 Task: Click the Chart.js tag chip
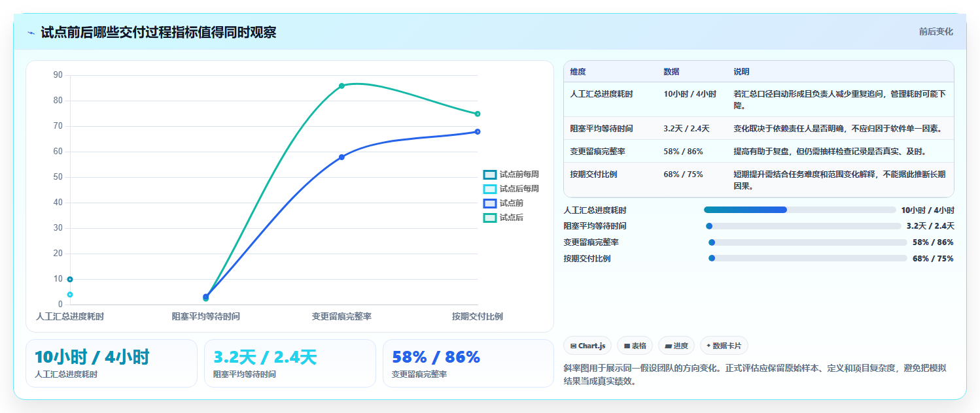coord(587,346)
